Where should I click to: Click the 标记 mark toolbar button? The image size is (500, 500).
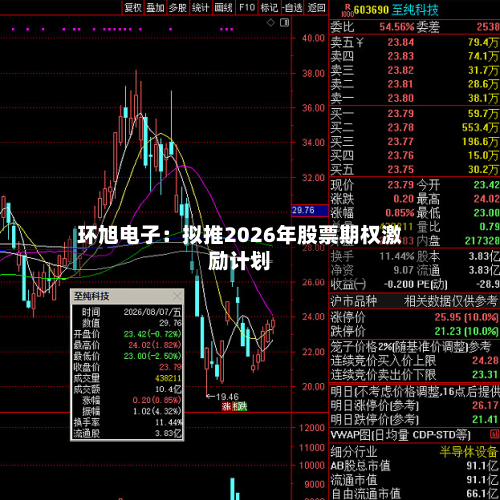tap(269, 7)
